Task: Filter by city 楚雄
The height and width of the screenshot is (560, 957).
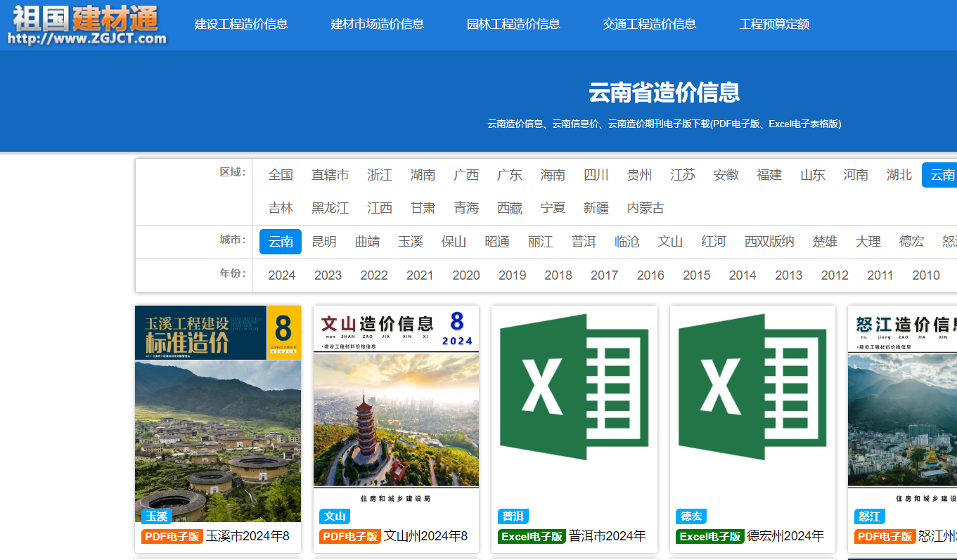Action: (x=825, y=242)
